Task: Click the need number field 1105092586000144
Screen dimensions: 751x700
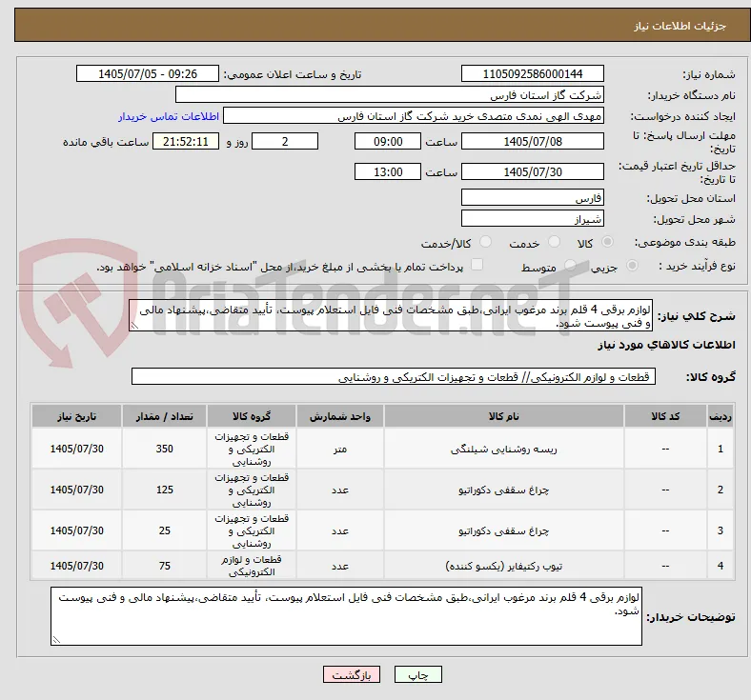Action: pos(533,73)
